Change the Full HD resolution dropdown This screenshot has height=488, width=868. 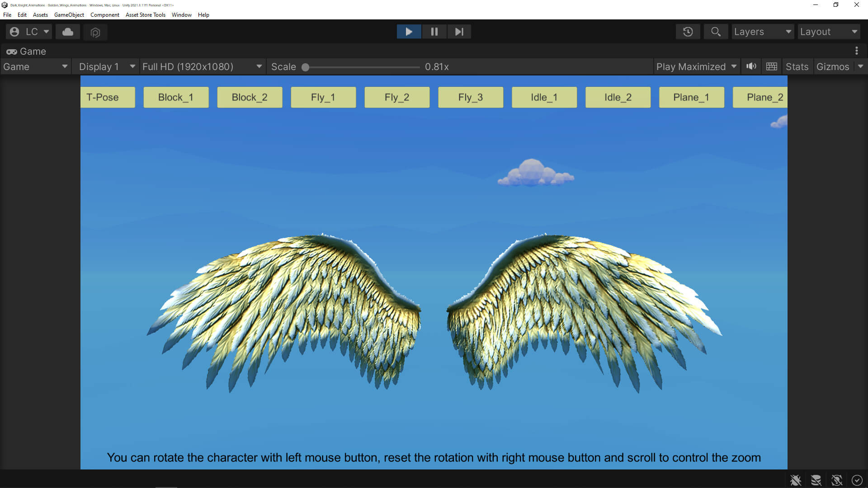pos(202,67)
